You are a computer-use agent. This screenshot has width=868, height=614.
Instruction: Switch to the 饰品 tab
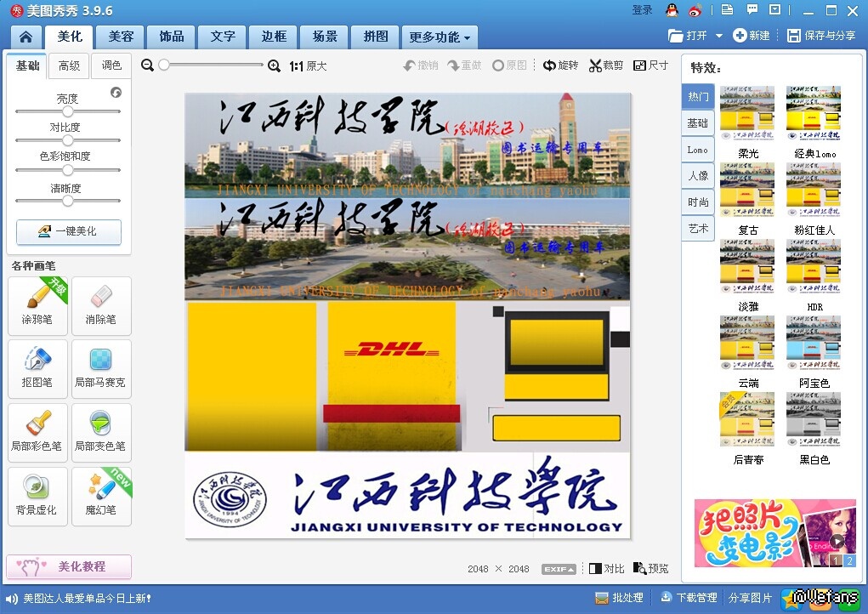pos(172,37)
